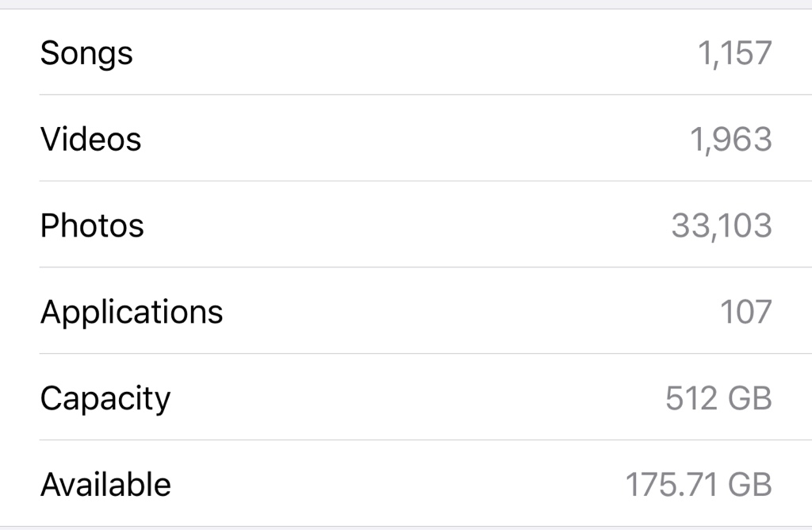Select the 175.71 GB available value
812x530 pixels.
pos(699,485)
